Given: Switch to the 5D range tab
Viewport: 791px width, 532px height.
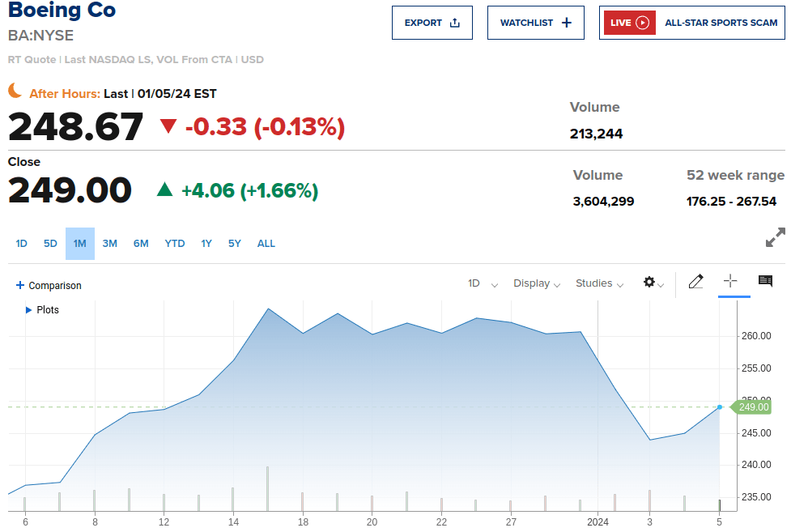Looking at the screenshot, I should (x=50, y=243).
